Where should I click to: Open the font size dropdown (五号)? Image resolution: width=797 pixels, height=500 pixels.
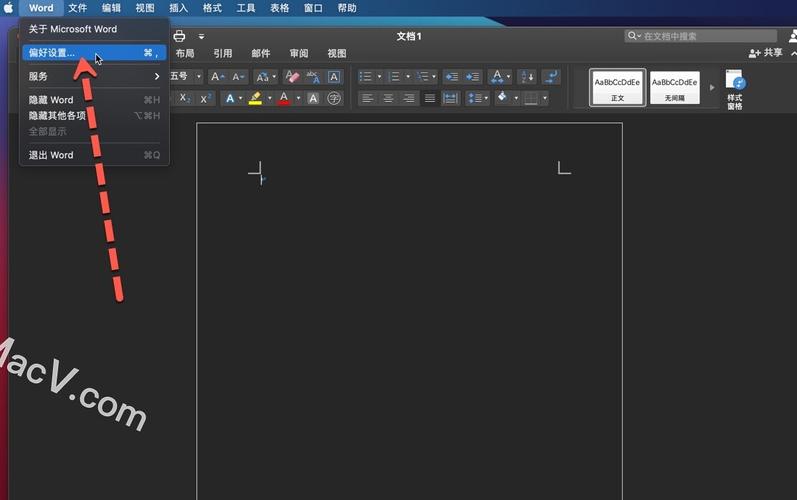pyautogui.click(x=198, y=77)
